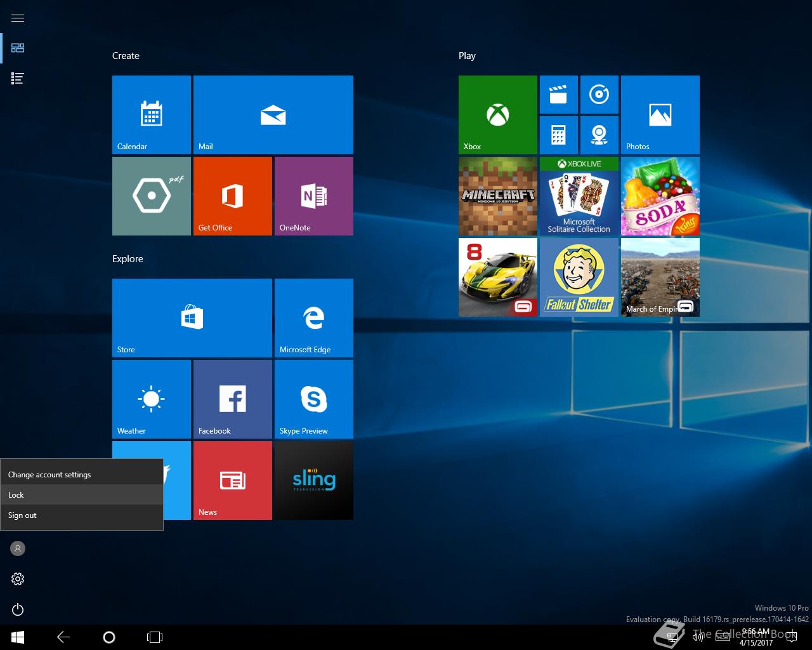Click the taskbar Back arrow
The width and height of the screenshot is (812, 650).
[63, 637]
